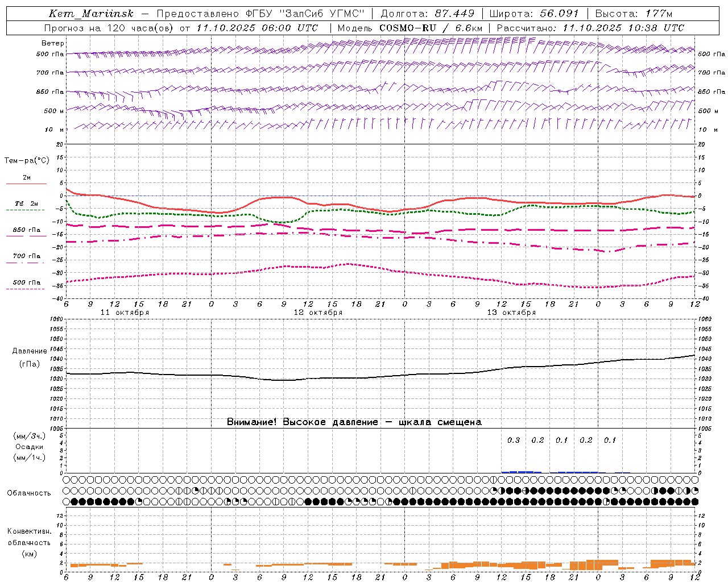Click the Осадки precipitation label

point(29,447)
